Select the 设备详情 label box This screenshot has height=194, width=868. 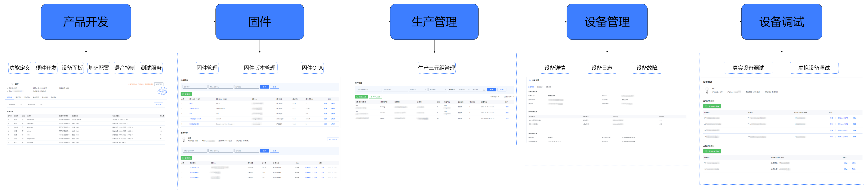click(555, 68)
